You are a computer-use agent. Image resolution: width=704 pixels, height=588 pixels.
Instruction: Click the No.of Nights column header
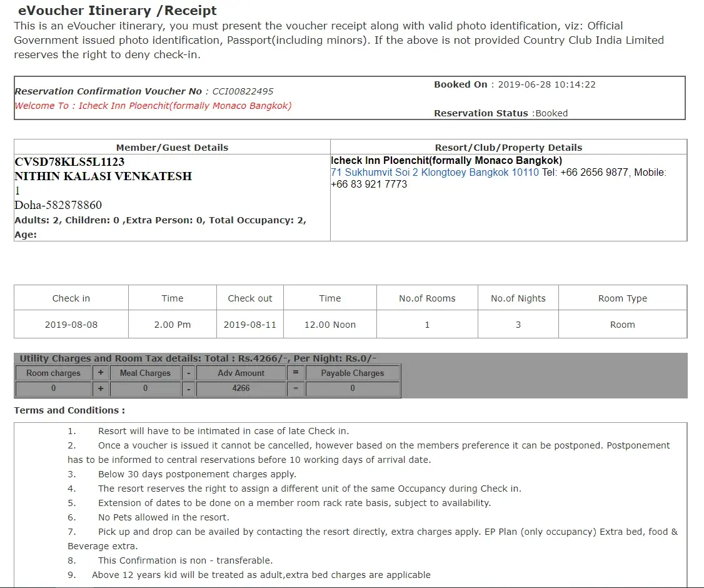coord(518,298)
